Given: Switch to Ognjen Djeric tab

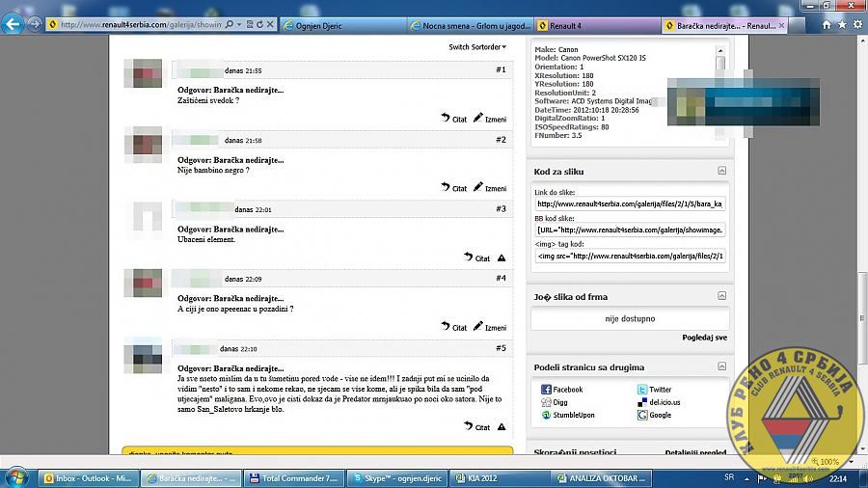Looking at the screenshot, I should [x=342, y=25].
